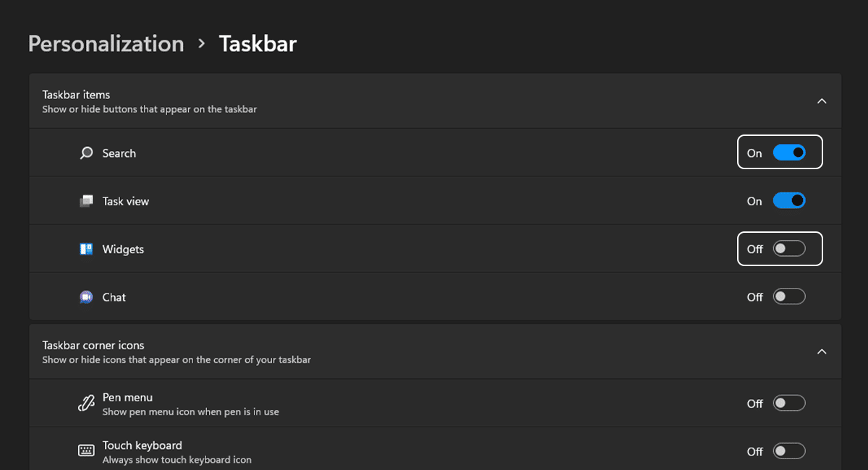Turn off the Search toggle

coord(788,153)
